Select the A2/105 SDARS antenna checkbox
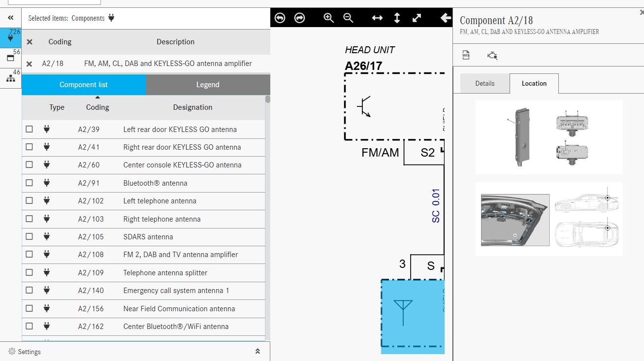This screenshot has width=644, height=361. coord(29,236)
